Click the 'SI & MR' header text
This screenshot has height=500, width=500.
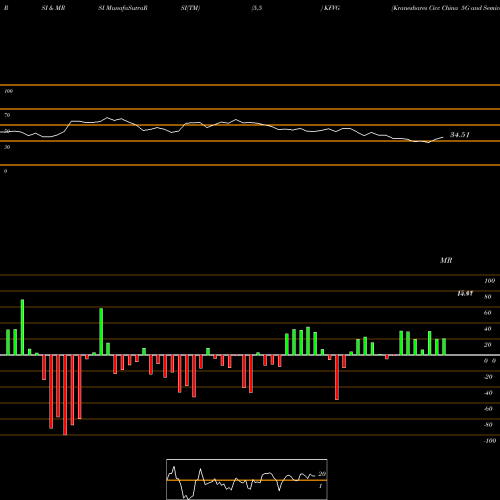(x=53, y=8)
